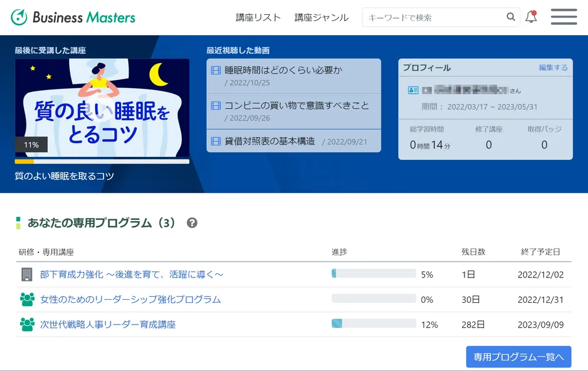Open the hamburger menu
The height and width of the screenshot is (371, 588).
pos(564,17)
